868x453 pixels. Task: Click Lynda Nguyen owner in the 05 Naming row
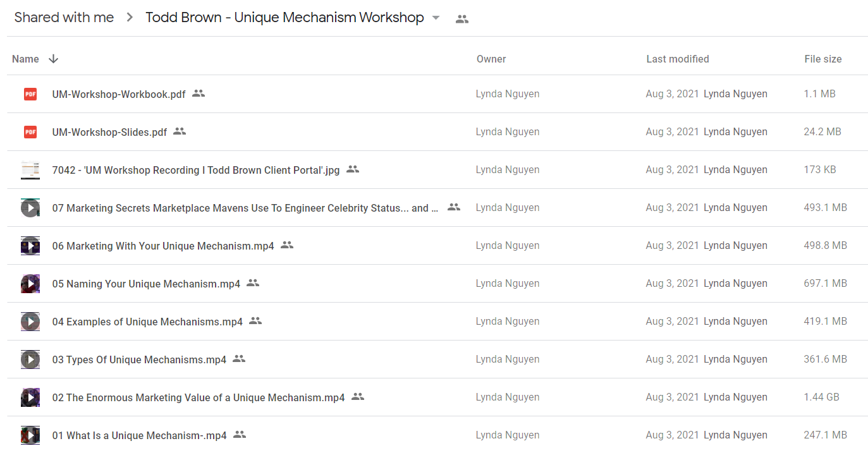508,284
